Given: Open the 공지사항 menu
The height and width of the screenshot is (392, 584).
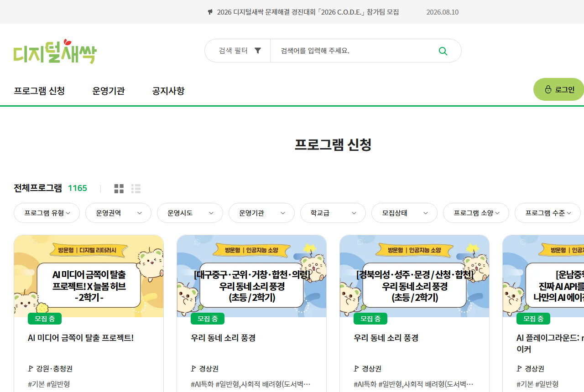Looking at the screenshot, I should 168,91.
